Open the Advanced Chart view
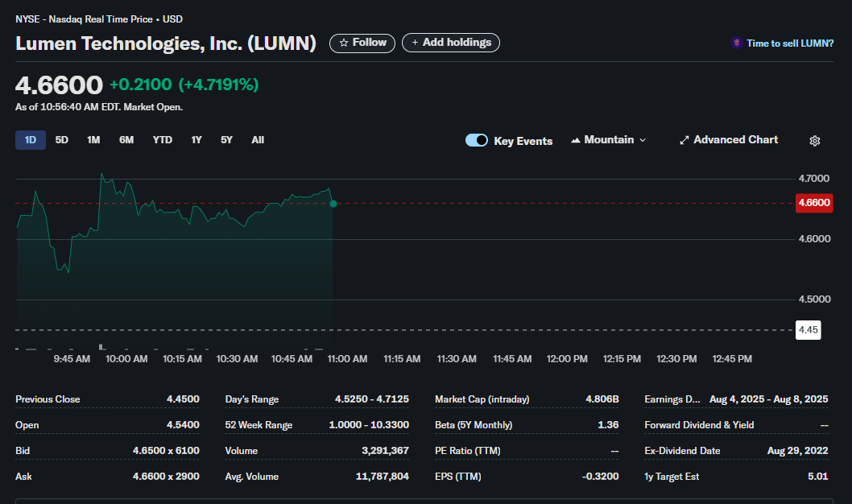Image resolution: width=852 pixels, height=504 pixels. (729, 140)
